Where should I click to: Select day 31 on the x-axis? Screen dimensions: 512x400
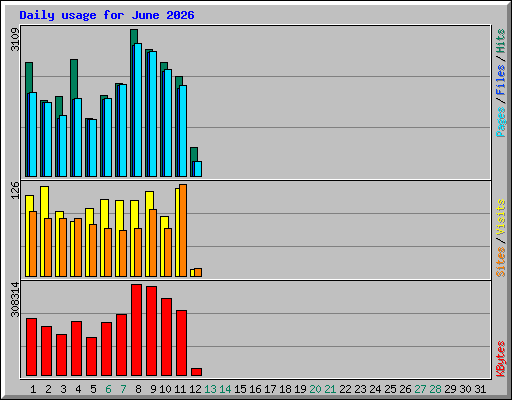coord(480,389)
